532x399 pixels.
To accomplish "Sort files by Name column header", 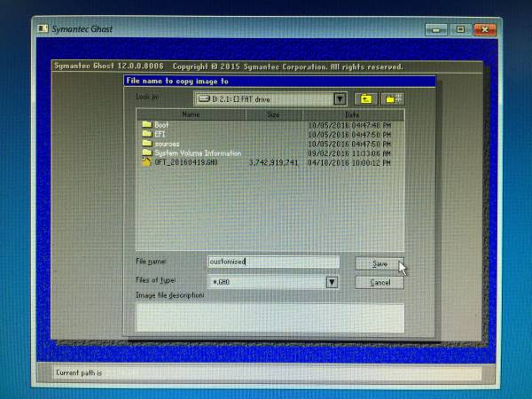I will [191, 114].
